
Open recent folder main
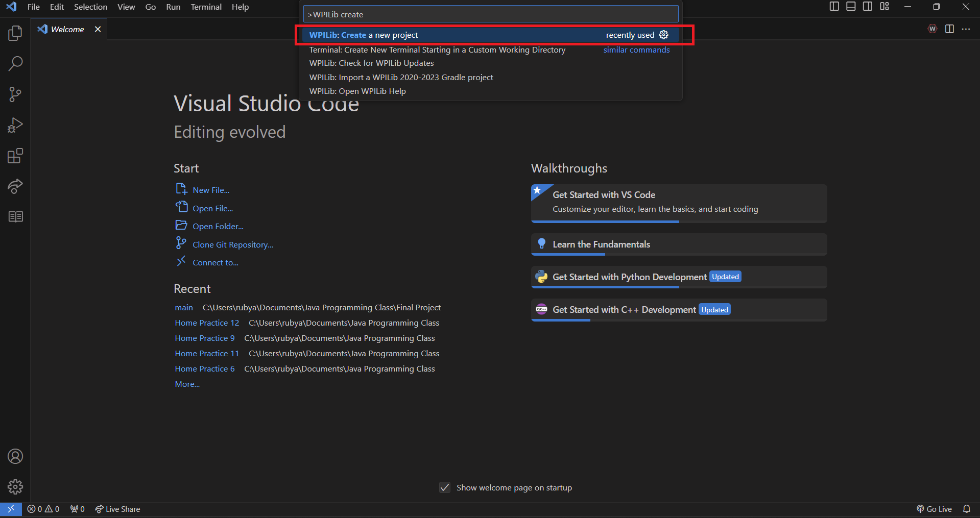point(184,307)
